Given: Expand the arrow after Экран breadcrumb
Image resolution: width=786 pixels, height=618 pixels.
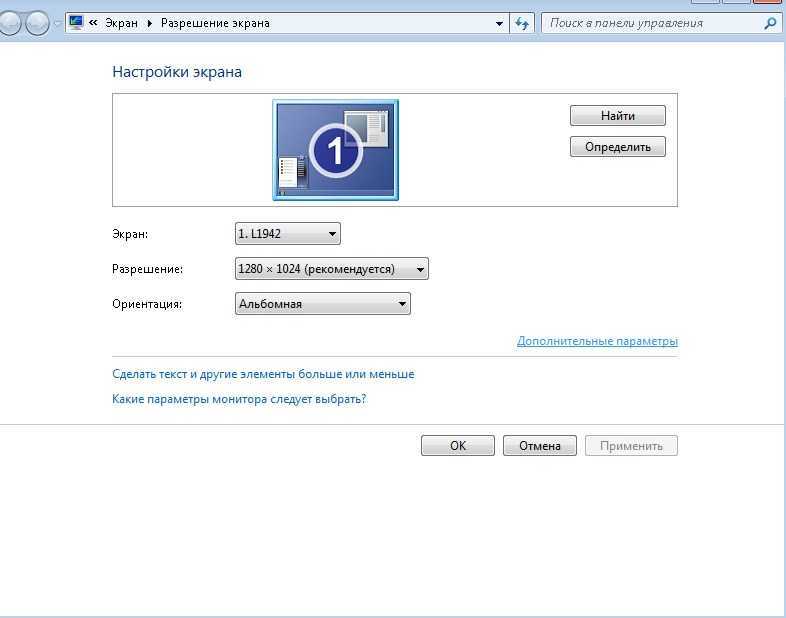Looking at the screenshot, I should 149,23.
